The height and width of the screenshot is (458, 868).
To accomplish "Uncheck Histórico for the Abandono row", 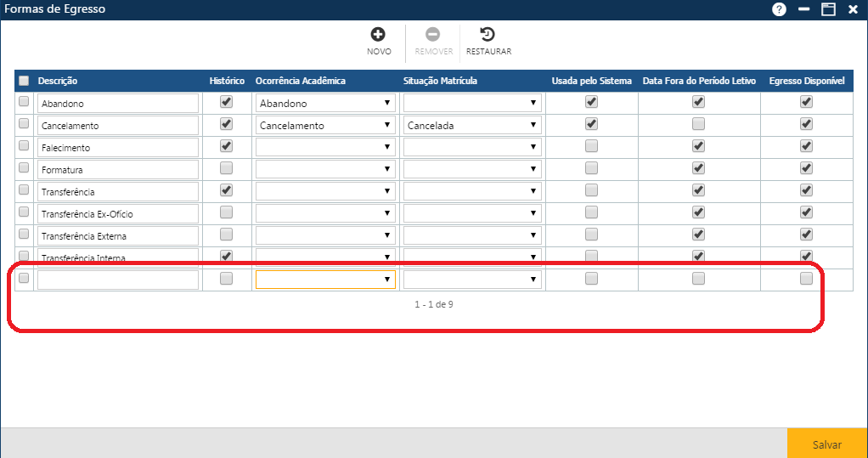I will (x=226, y=102).
